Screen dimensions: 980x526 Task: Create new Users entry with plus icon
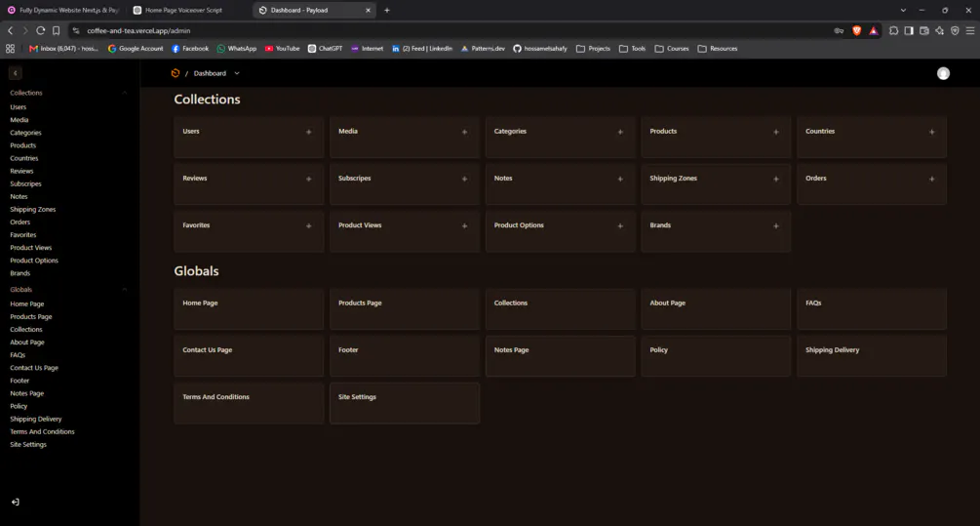(309, 132)
